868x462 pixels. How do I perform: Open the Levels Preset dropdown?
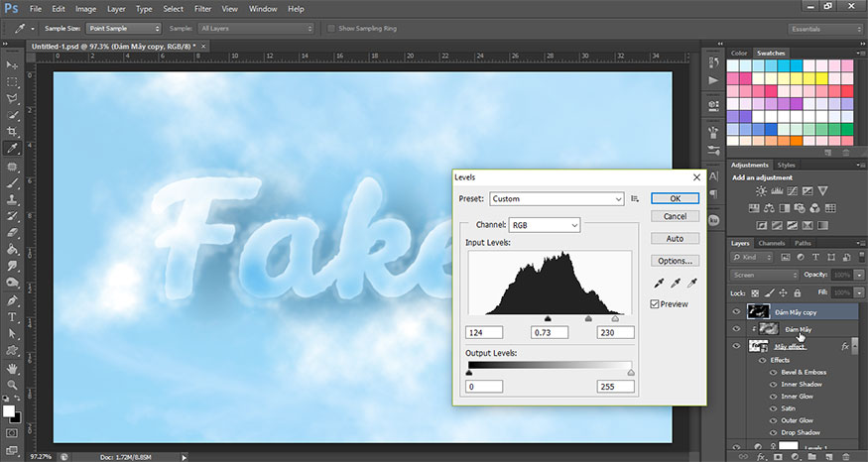coord(557,198)
